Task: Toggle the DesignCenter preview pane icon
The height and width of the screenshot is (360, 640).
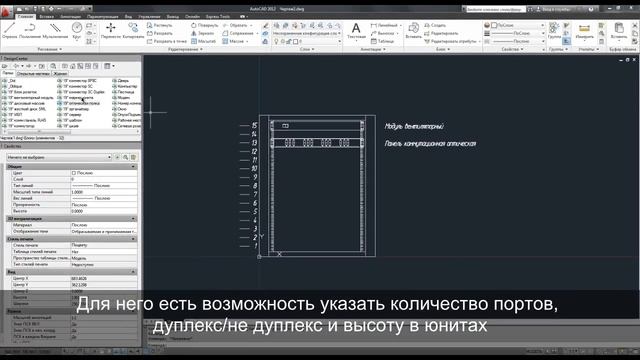Action: point(88,66)
